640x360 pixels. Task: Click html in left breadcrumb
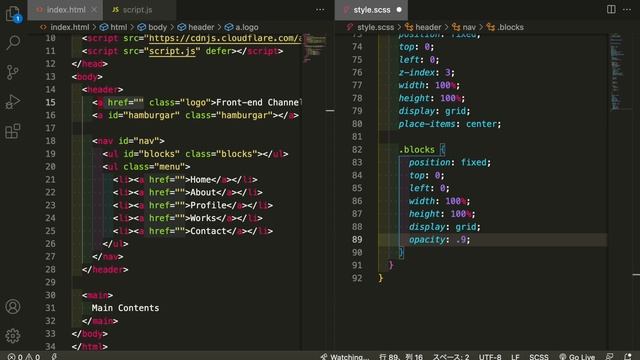click(x=114, y=27)
